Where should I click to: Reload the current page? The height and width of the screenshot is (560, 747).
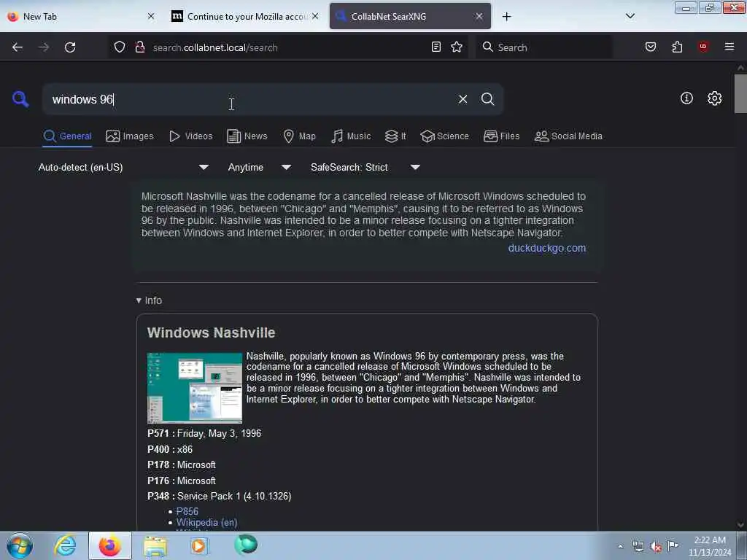point(70,47)
